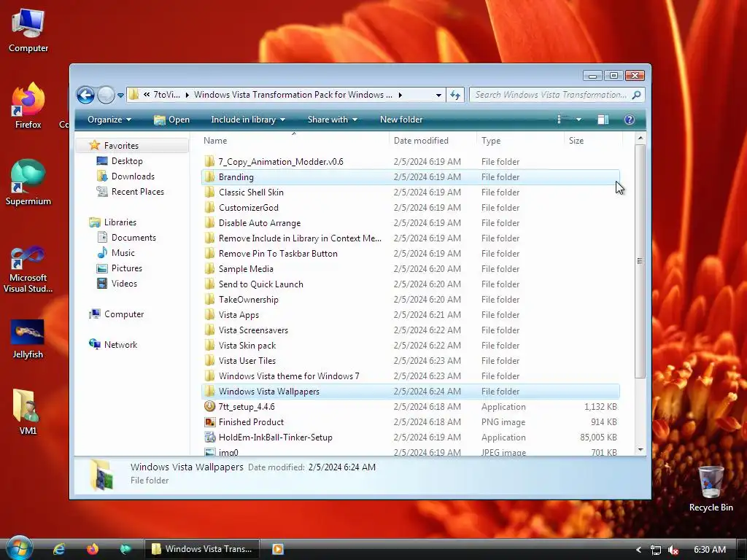Focus the Search Windows Vista Transformation field

pos(557,95)
